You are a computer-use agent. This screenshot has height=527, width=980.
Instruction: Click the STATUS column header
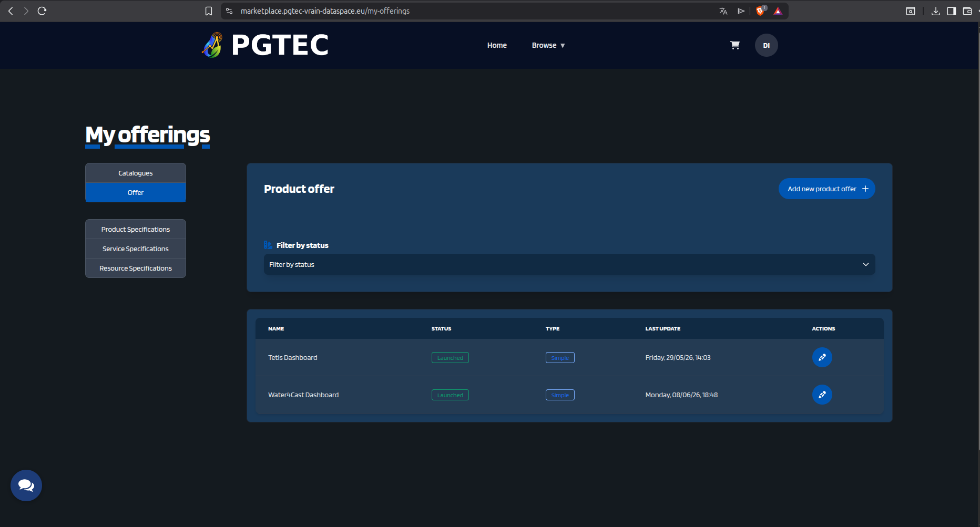point(441,328)
